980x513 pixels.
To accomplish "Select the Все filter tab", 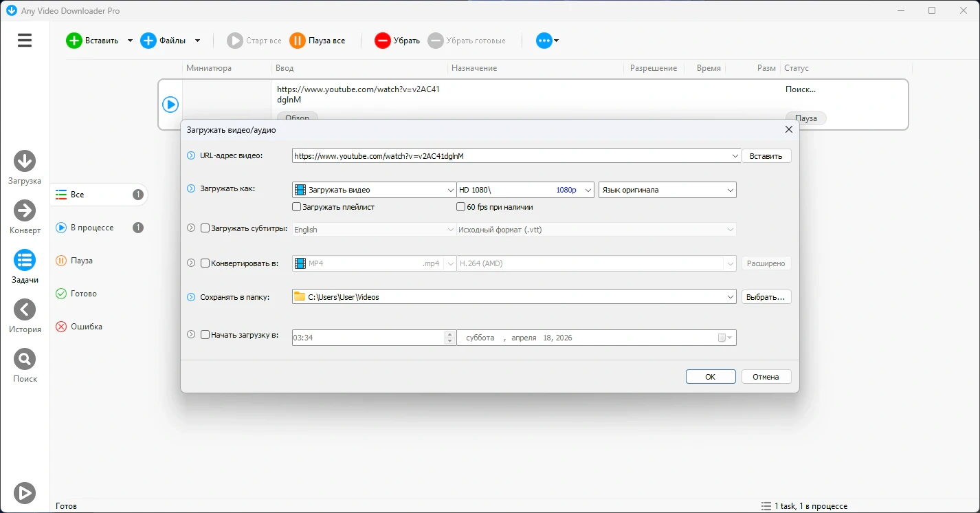I will [x=100, y=195].
